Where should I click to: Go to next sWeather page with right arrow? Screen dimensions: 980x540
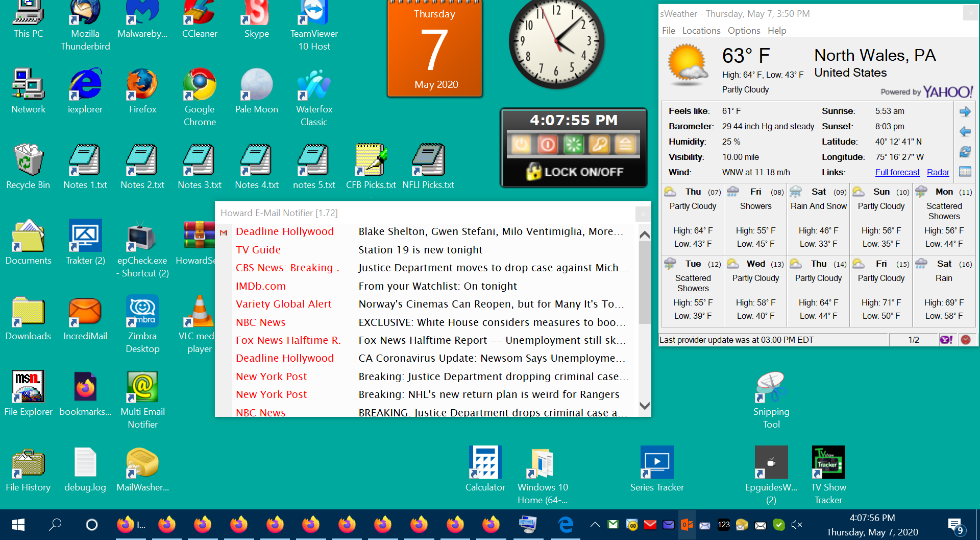pyautogui.click(x=965, y=111)
